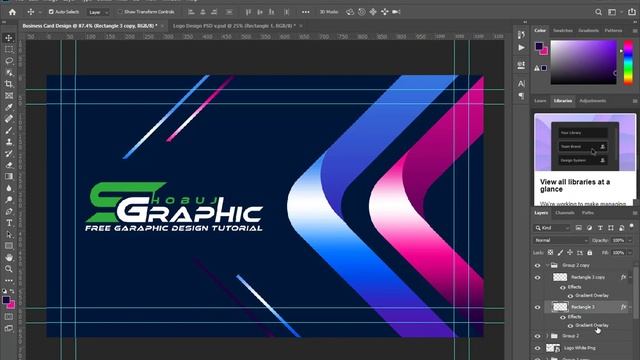Open the Share icon at top right
640x360 pixels.
point(631,12)
